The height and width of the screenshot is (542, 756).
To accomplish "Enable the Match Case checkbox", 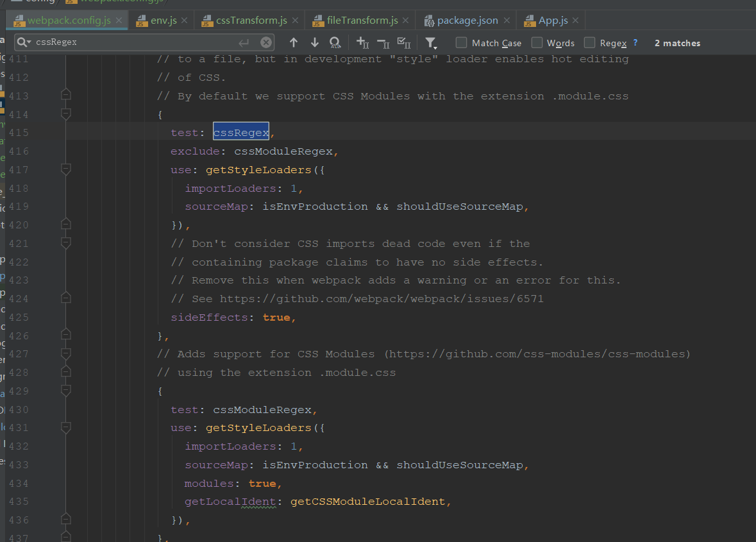I will point(462,42).
